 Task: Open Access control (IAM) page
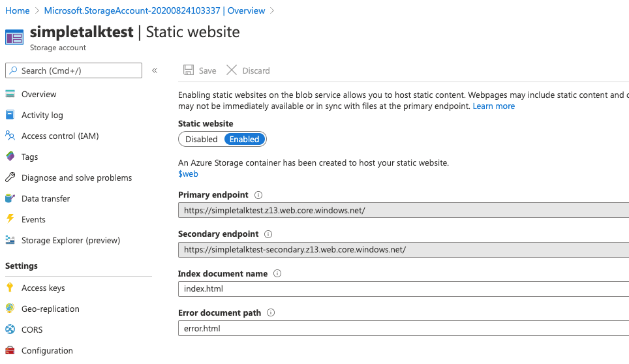tap(60, 136)
